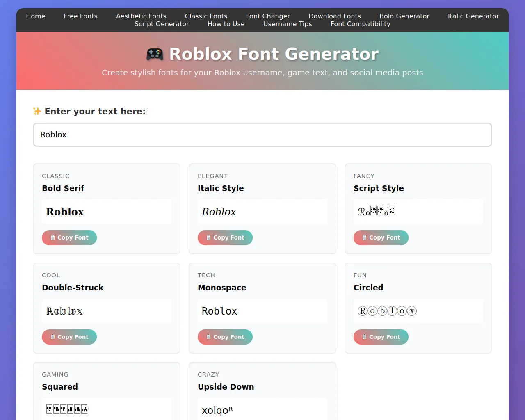Open Font Compatibility page
This screenshot has height=420, width=525.
(360, 24)
